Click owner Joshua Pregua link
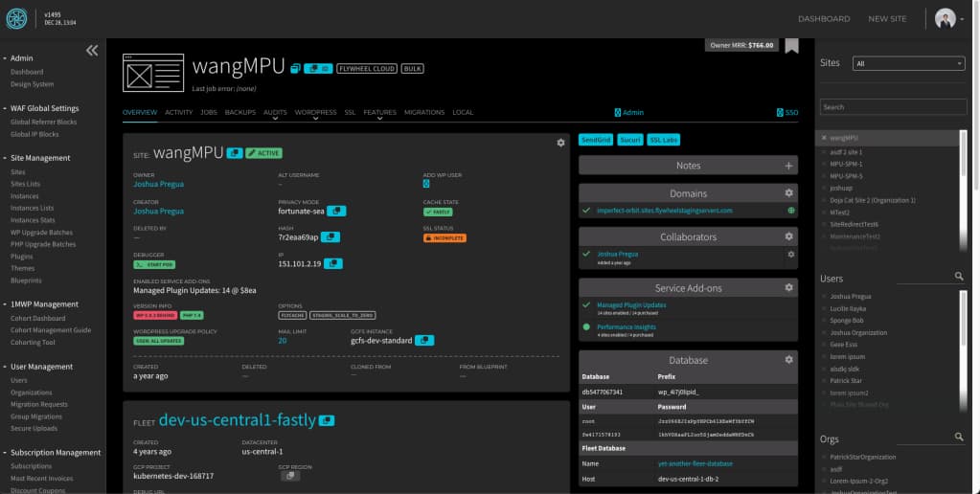Viewport: 980px width, 494px height. (x=158, y=184)
